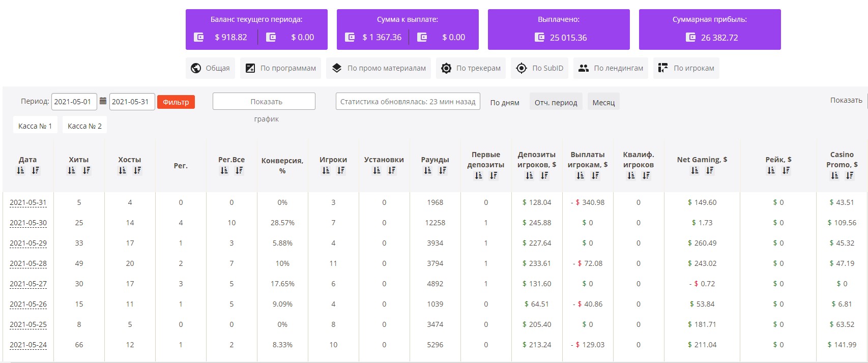The width and height of the screenshot is (868, 363).
Task: Switch to По игрокам tab
Action: [x=686, y=68]
